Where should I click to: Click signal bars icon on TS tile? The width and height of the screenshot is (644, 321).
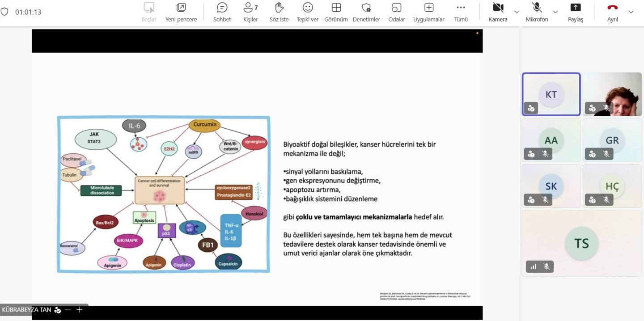tap(533, 266)
